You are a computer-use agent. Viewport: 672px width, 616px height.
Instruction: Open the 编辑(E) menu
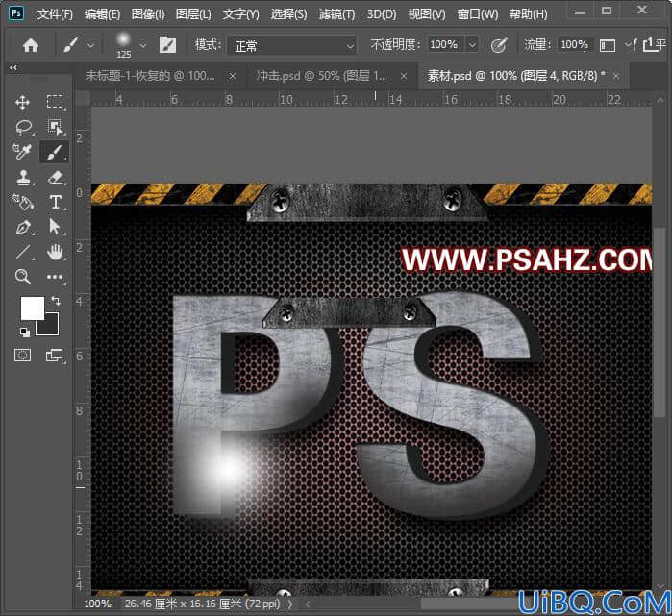(102, 14)
